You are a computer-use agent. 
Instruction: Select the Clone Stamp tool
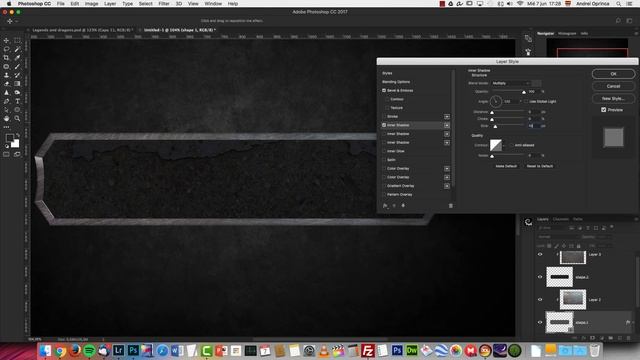tap(6, 75)
